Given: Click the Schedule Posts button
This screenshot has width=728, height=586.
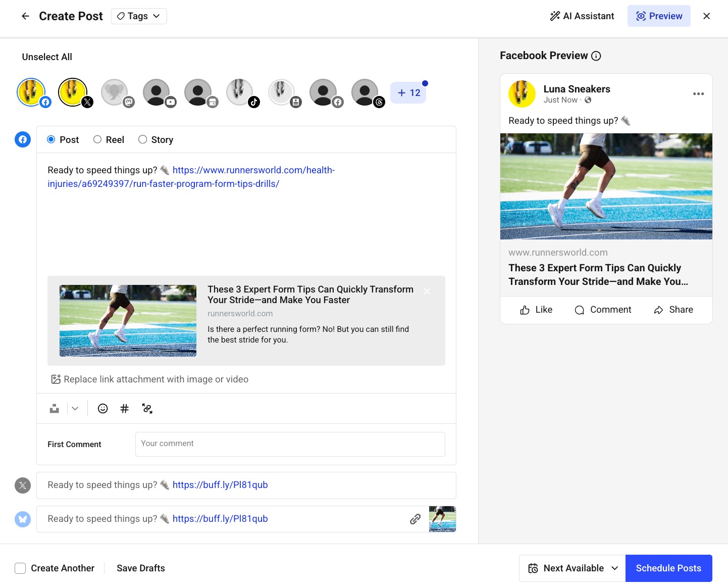Looking at the screenshot, I should pyautogui.click(x=668, y=568).
